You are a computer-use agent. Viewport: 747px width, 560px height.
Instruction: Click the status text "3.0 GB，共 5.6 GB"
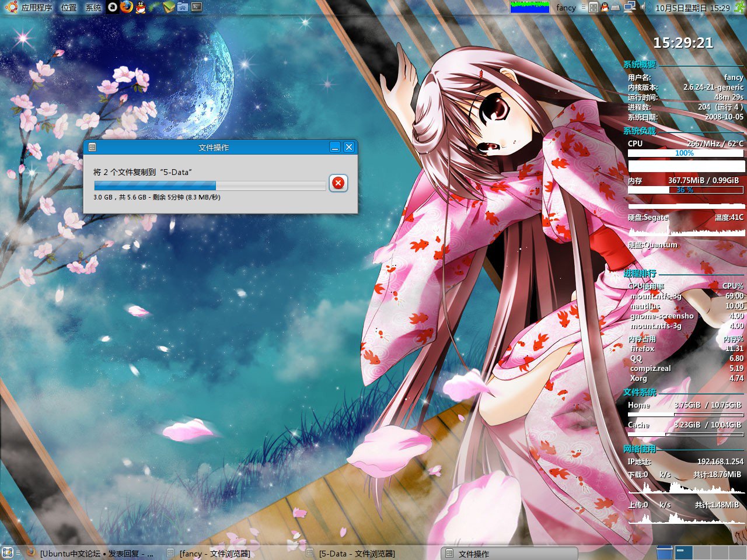click(120, 197)
